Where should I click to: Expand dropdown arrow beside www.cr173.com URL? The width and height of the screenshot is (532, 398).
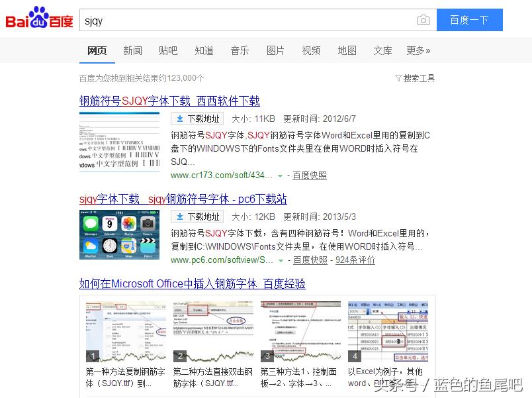click(281, 176)
